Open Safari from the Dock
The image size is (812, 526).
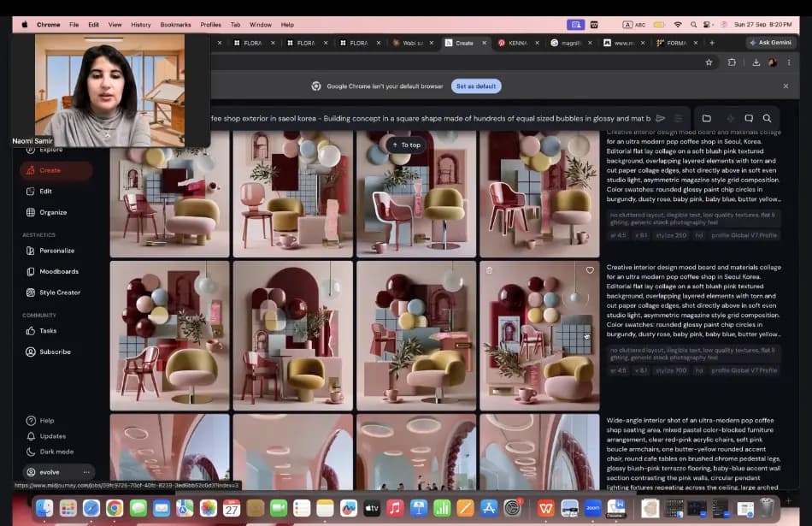coord(91,508)
